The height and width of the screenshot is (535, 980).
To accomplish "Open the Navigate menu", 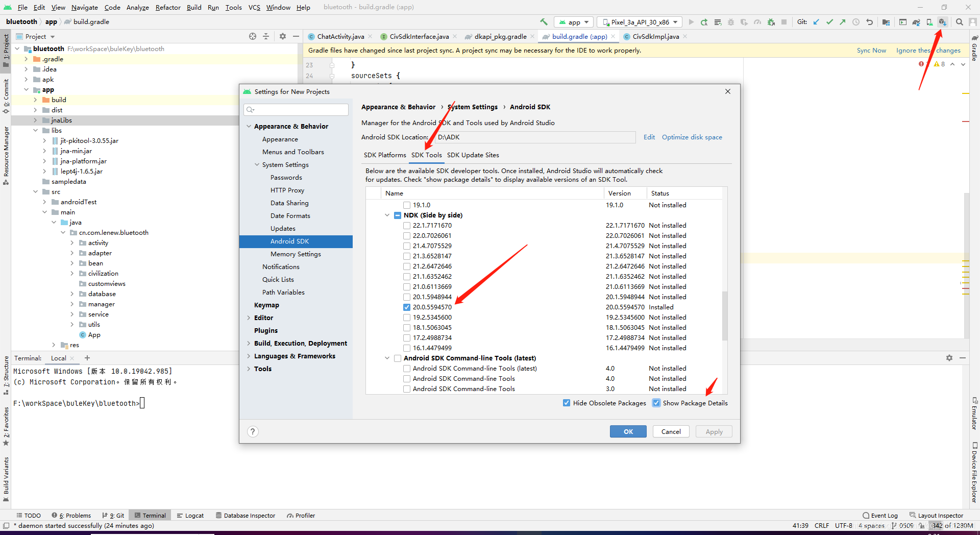I will tap(84, 7).
